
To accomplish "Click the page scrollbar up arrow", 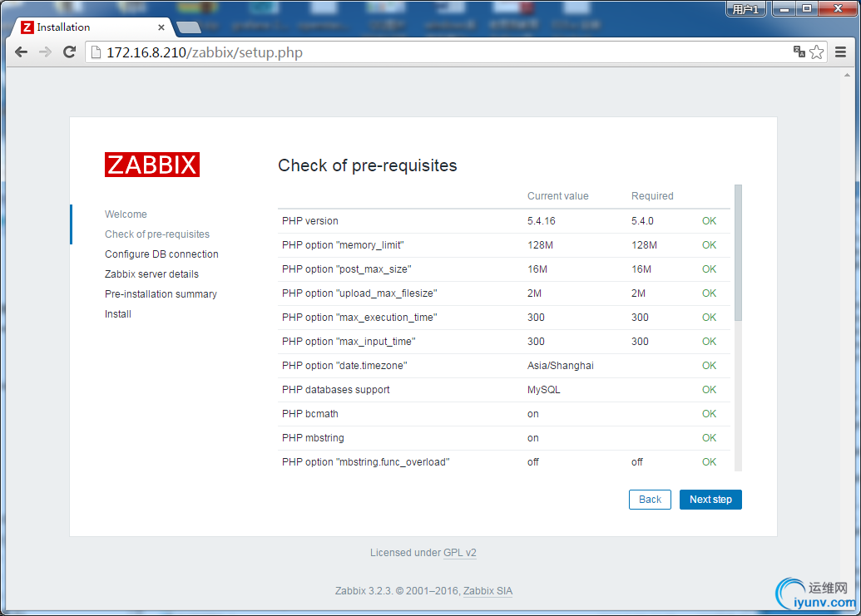I will 847,75.
